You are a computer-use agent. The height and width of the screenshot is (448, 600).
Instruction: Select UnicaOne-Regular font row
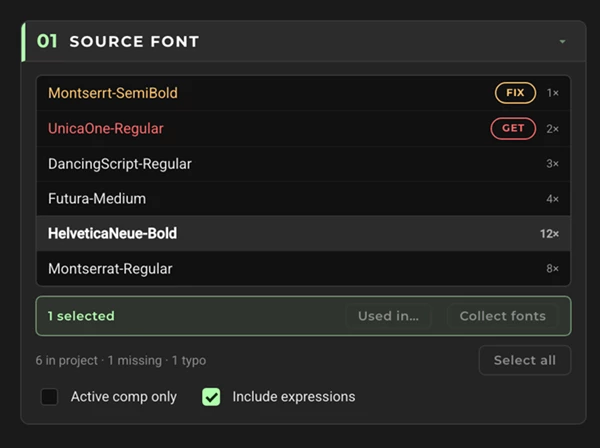tap(303, 129)
